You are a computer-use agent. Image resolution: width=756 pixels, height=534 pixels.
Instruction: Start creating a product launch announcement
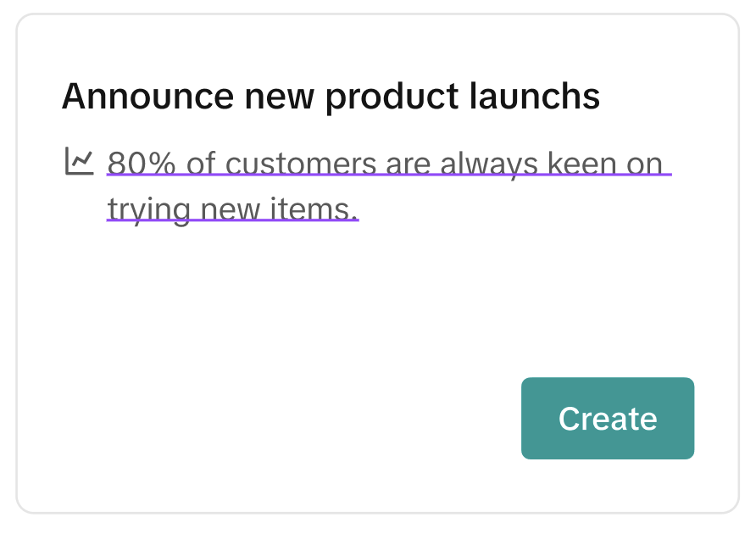click(x=607, y=419)
